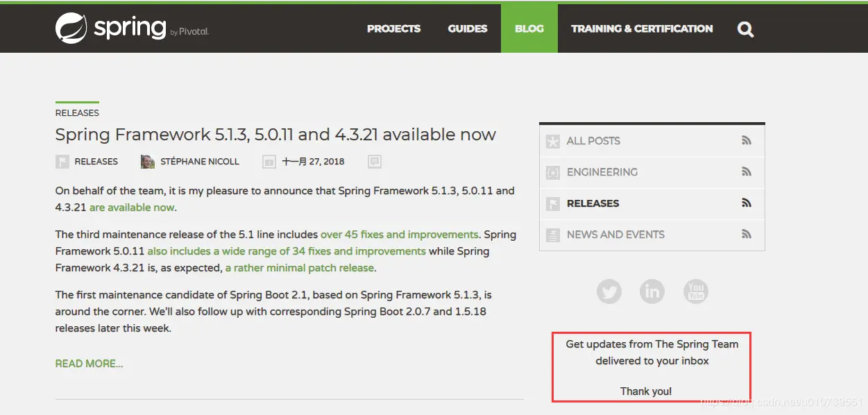Open the site search magnifier icon
Image resolution: width=868 pixels, height=415 pixels.
click(745, 29)
